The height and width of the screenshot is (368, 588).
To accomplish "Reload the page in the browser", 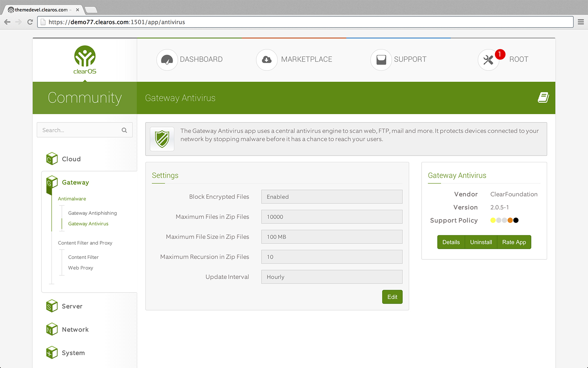I will click(30, 22).
